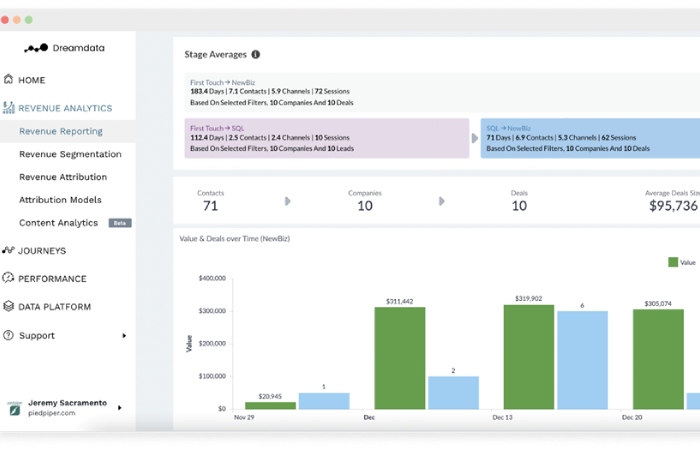Screen dimensions: 700x450
Task: Click the Dreamdata logo
Action: 64,48
